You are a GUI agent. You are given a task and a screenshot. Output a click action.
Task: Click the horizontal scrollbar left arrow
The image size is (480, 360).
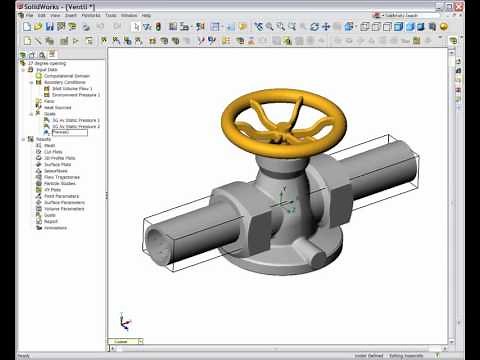coord(113,349)
